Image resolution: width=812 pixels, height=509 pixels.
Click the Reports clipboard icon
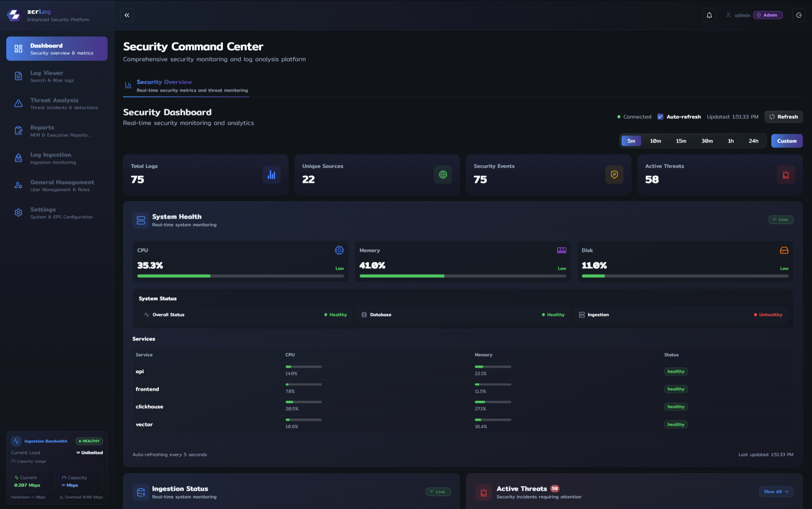click(x=18, y=131)
